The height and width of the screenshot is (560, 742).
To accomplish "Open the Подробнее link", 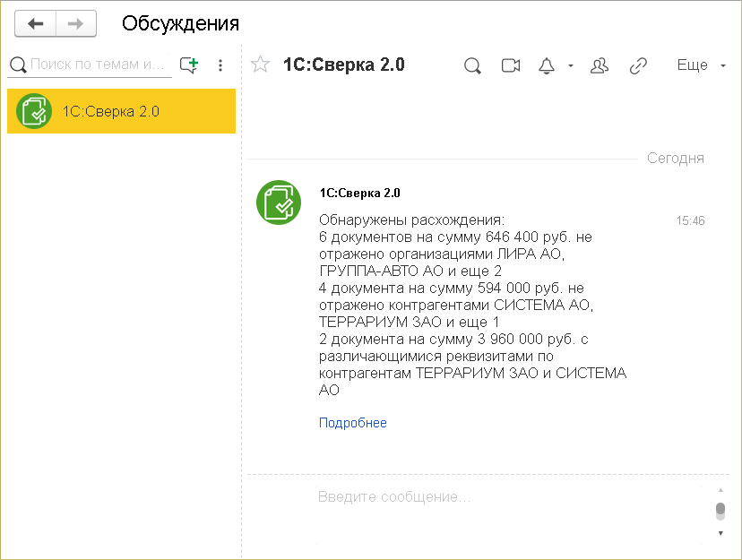I will pos(353,423).
